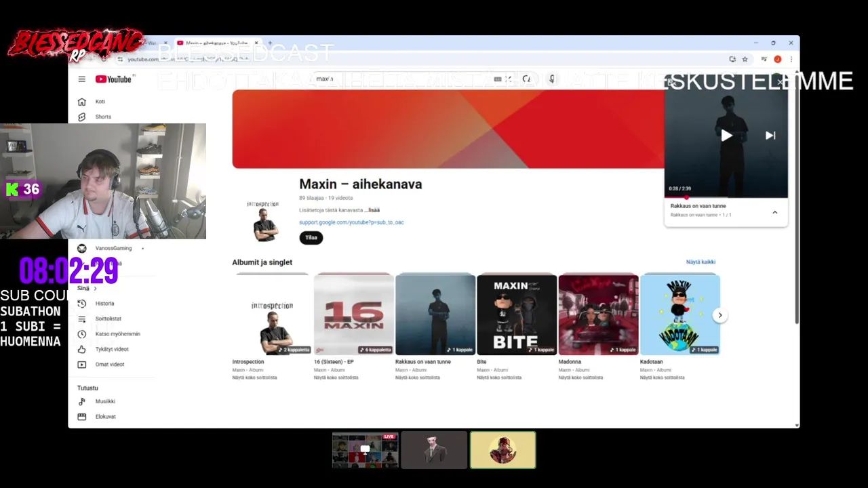
Task: Click the Albumit ja singlet heading
Action: [x=262, y=262]
